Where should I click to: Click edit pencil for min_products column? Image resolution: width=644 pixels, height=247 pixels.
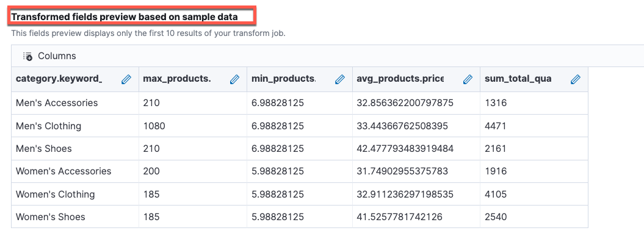click(341, 79)
